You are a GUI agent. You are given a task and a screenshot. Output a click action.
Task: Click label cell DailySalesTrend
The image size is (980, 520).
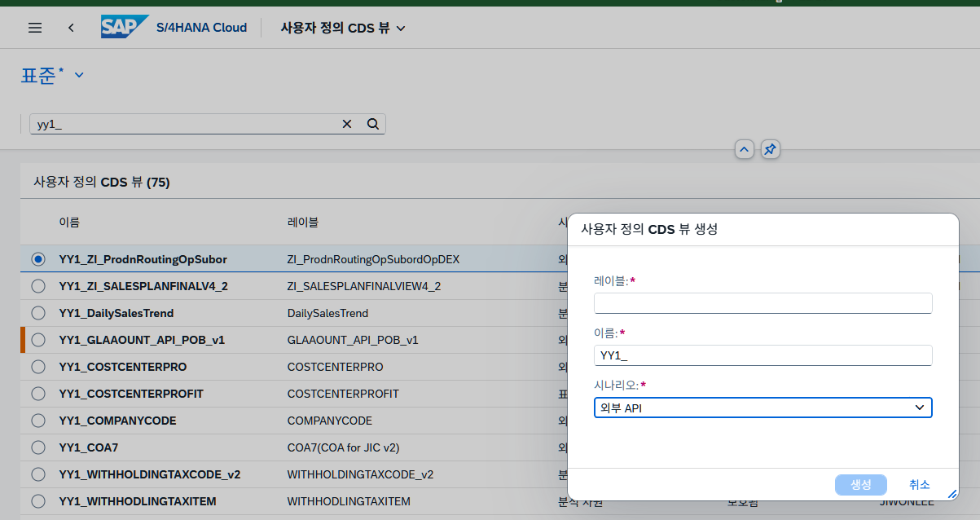(328, 313)
